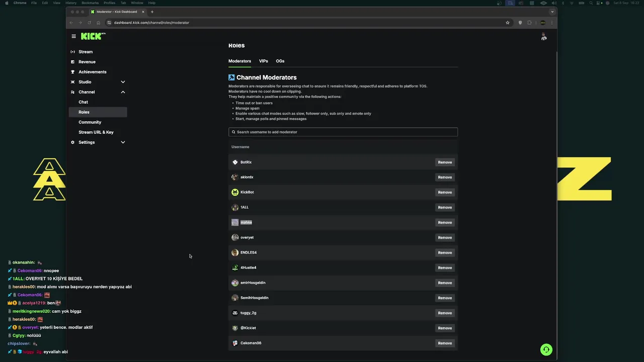This screenshot has width=644, height=362.
Task: Remove KickBot as moderator
Action: click(x=445, y=193)
